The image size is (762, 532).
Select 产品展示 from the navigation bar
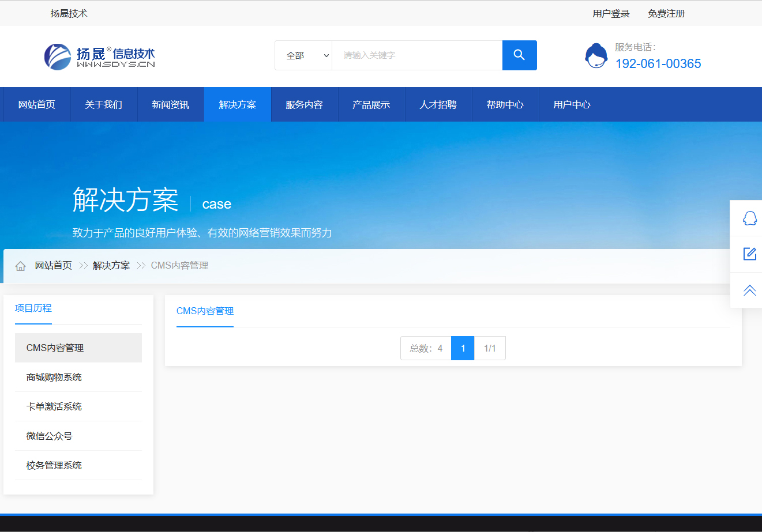tap(371, 104)
